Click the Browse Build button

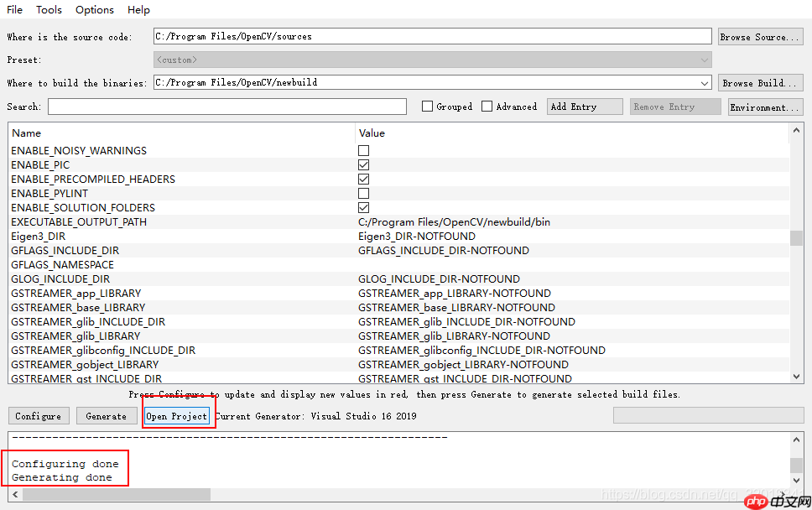point(760,82)
